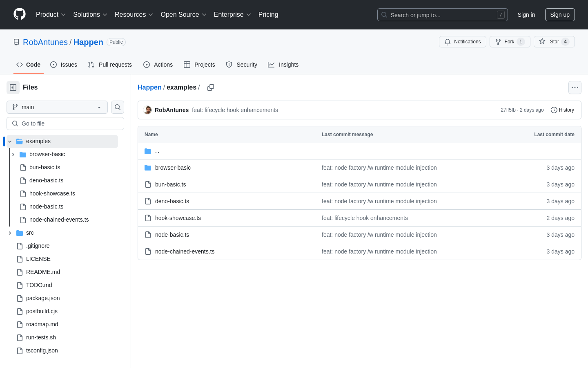This screenshot has width=588, height=368.
Task: Expand the Open Source menu
Action: pyautogui.click(x=184, y=14)
